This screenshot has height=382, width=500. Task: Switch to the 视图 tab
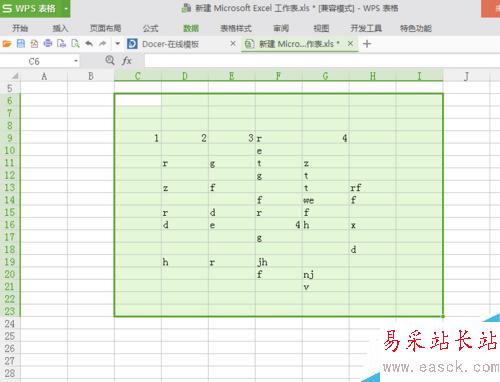point(321,28)
